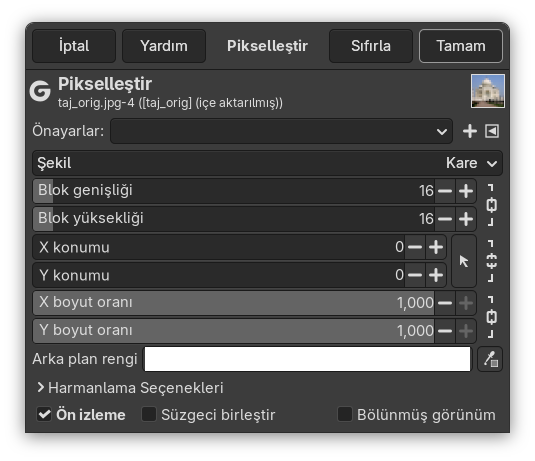Toggle size ratio chain link

[x=491, y=317]
